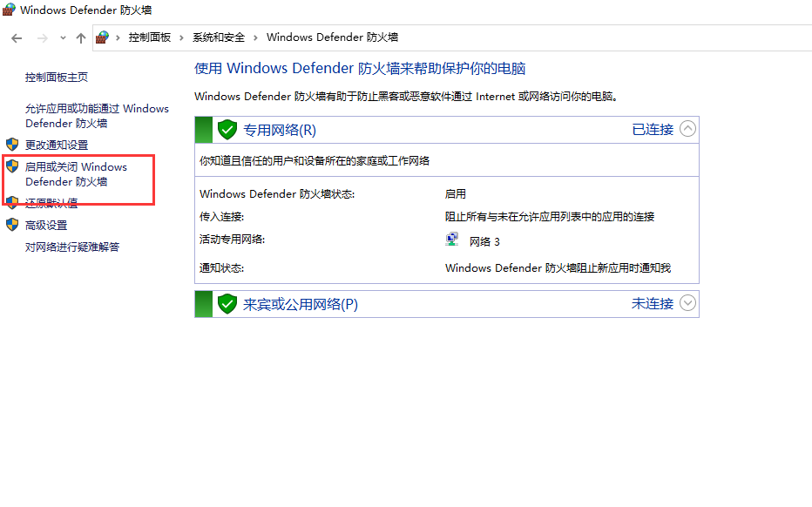This screenshot has height=507, width=812.
Task: Click the back navigation arrow
Action: (x=16, y=37)
